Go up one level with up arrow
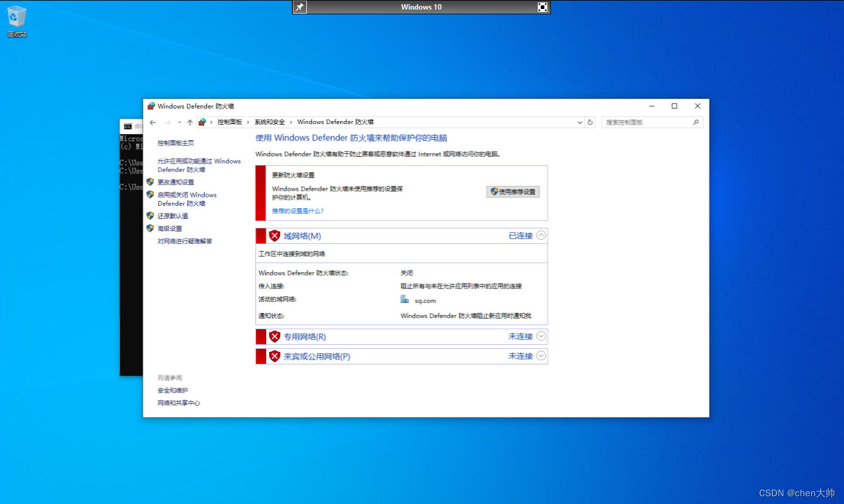The image size is (844, 504). (x=190, y=122)
